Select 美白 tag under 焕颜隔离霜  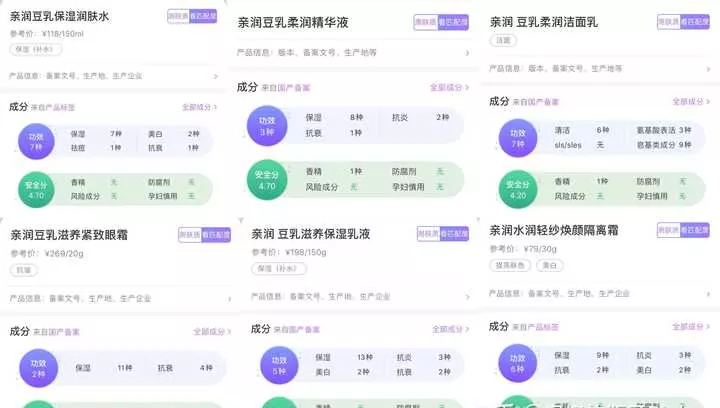click(x=550, y=265)
